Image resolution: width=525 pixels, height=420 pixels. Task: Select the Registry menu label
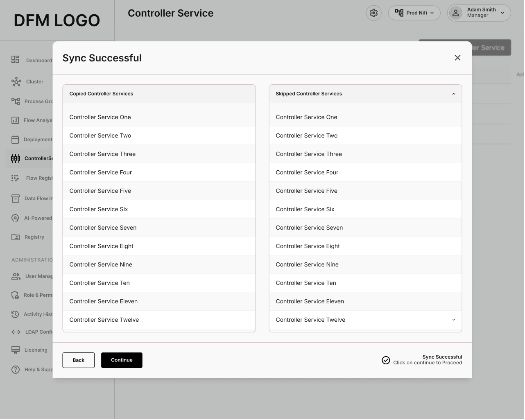coord(34,237)
